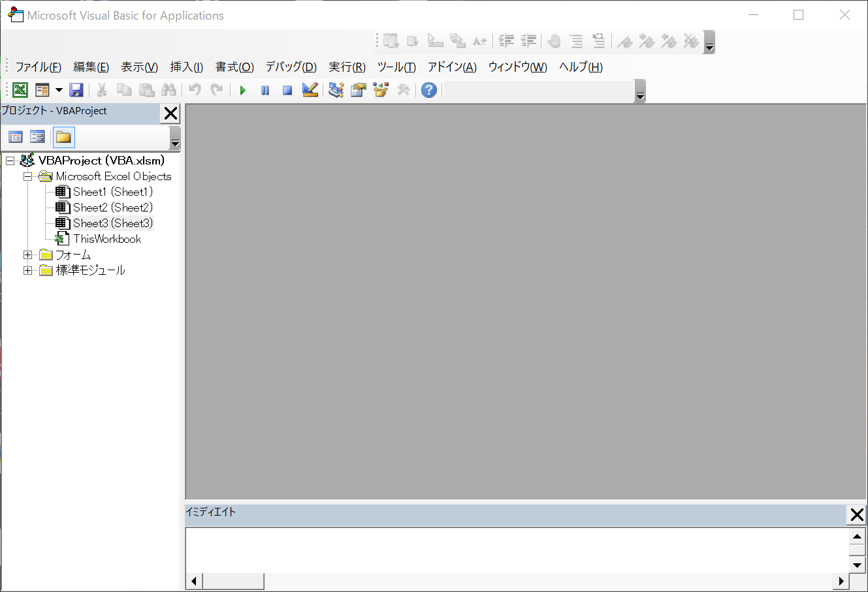Click the Undo arrow icon

click(x=195, y=90)
